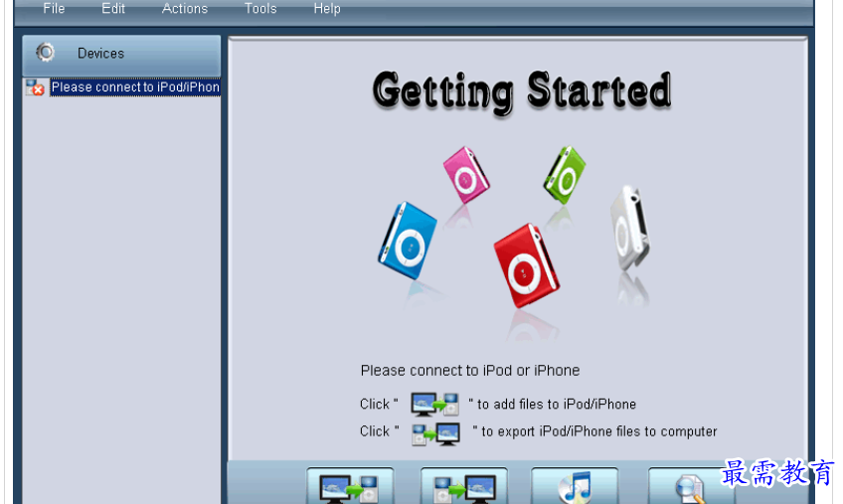
Task: Click the green iPod shuffle image
Action: coord(564,175)
